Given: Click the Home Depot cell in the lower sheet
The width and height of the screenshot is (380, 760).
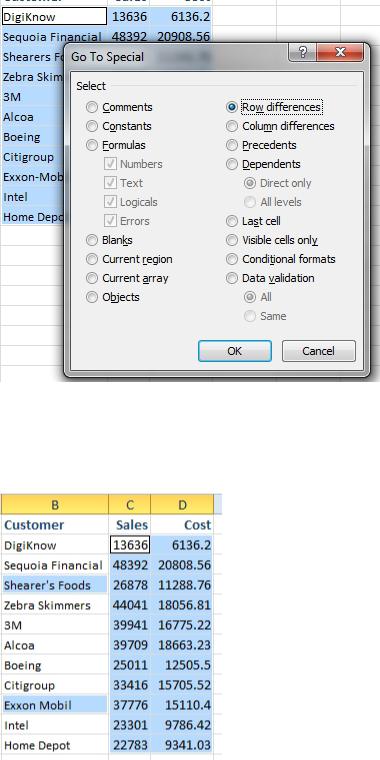Looking at the screenshot, I should [x=55, y=745].
